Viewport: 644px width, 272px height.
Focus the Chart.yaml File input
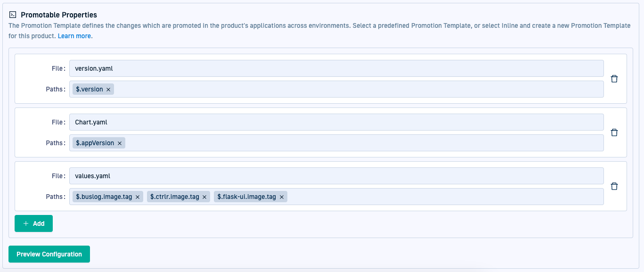(336, 122)
